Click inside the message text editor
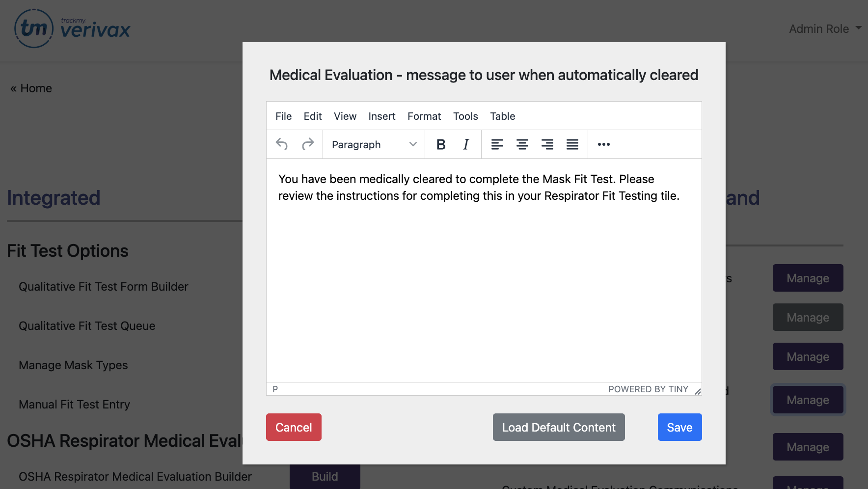The height and width of the screenshot is (489, 868). click(x=484, y=285)
